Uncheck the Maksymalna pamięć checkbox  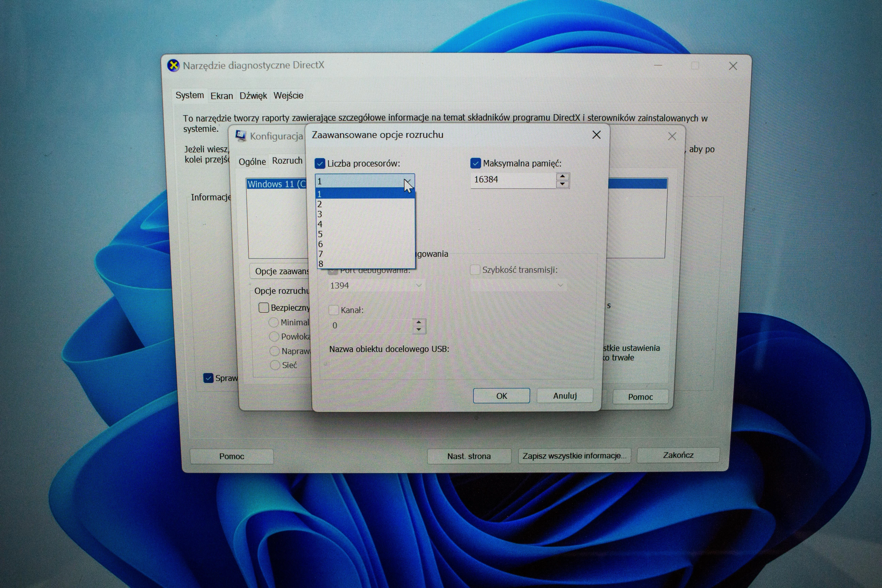point(475,163)
